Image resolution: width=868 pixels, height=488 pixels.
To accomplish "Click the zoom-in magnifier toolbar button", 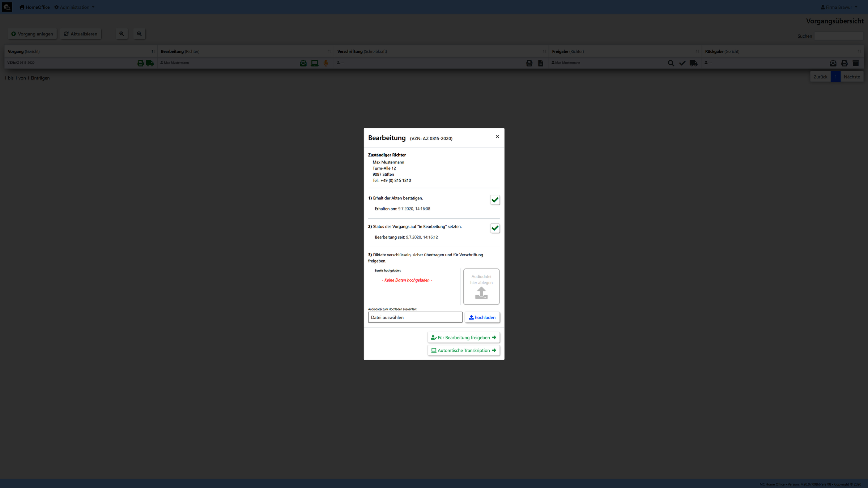I will coord(122,34).
